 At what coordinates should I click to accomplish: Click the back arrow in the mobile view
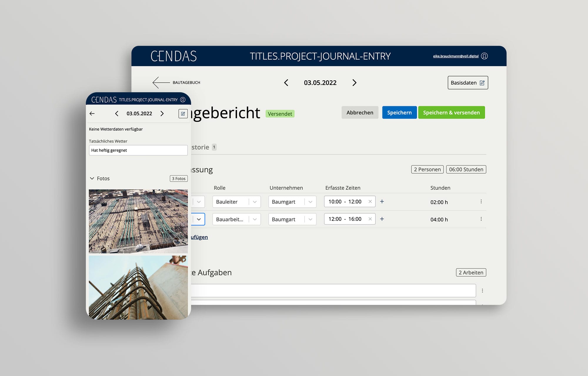pyautogui.click(x=92, y=113)
